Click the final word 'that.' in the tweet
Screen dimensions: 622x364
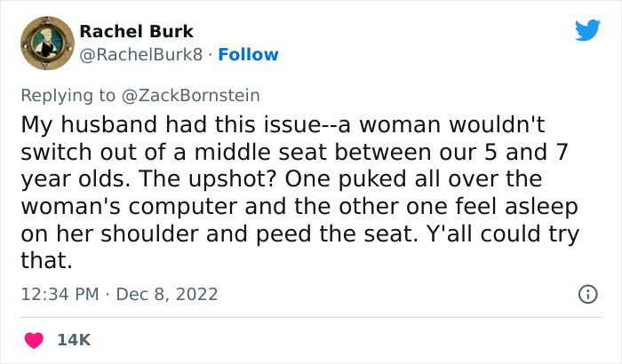(x=43, y=262)
